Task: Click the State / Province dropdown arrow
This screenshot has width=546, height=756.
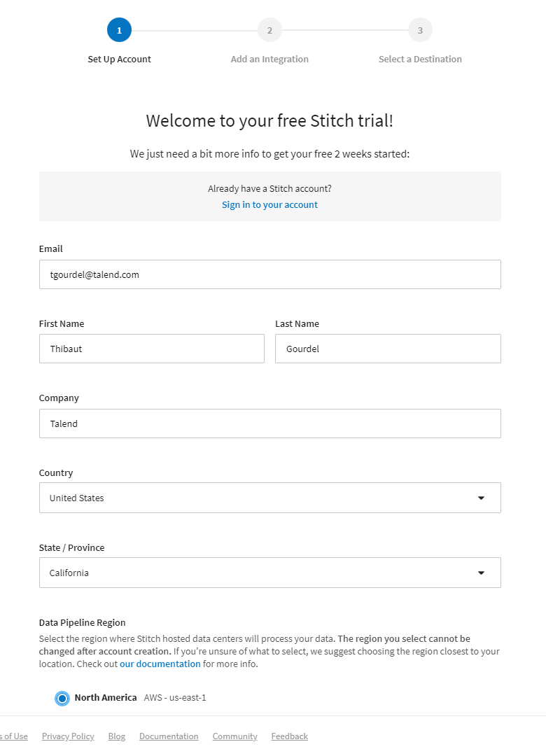Action: [481, 573]
